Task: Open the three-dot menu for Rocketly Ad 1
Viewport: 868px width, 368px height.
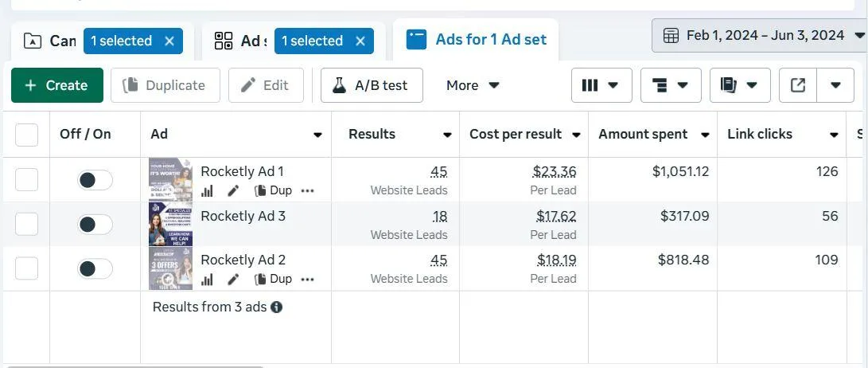Action: 308,191
